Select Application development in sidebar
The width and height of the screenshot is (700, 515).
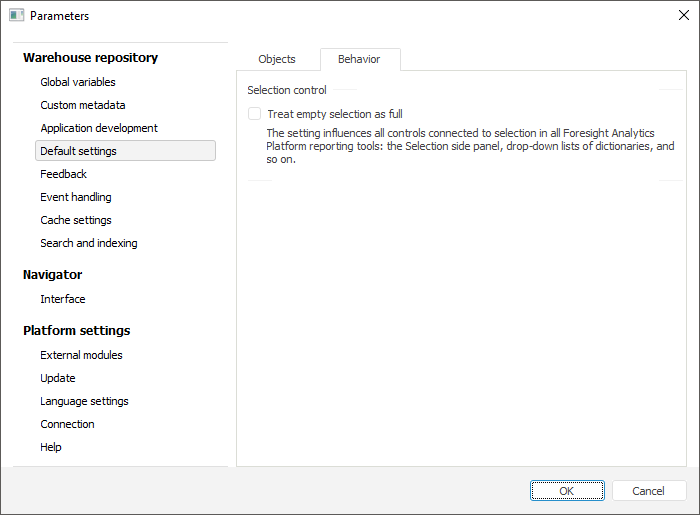pos(99,128)
